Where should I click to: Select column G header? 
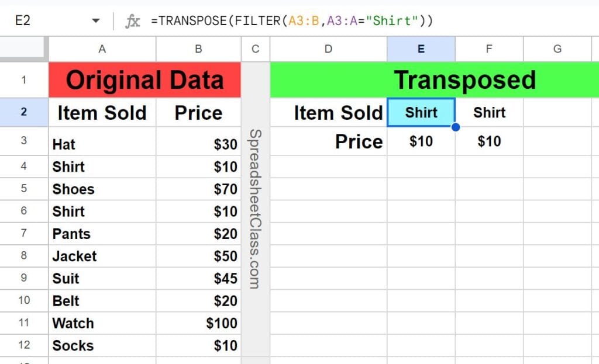557,49
